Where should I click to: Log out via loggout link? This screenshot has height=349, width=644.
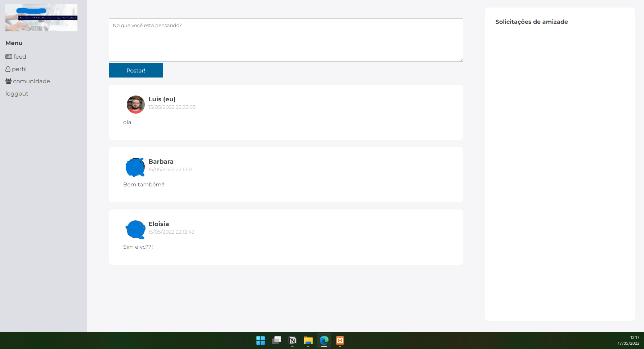pos(17,94)
